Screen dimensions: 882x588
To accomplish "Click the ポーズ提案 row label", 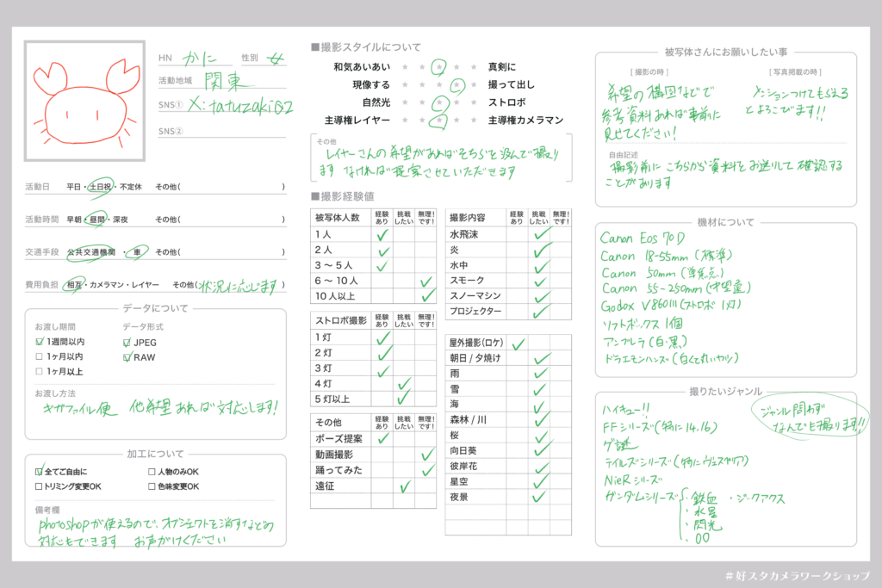I will pyautogui.click(x=339, y=439).
